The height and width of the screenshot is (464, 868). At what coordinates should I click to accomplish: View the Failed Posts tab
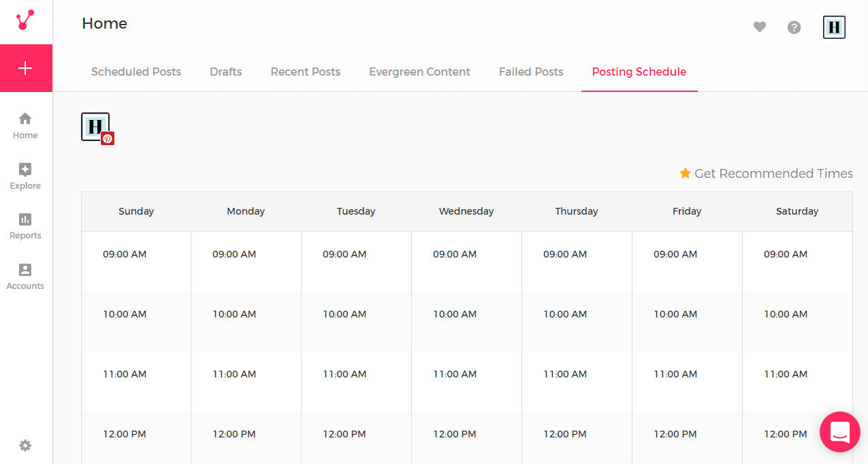tap(531, 72)
